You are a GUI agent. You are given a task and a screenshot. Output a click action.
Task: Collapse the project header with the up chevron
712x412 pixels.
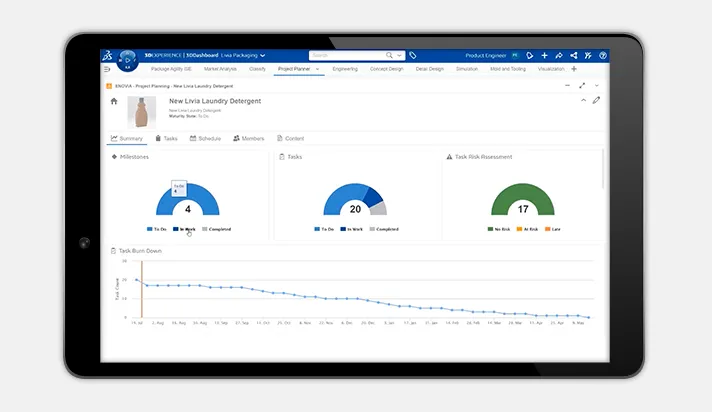point(583,100)
